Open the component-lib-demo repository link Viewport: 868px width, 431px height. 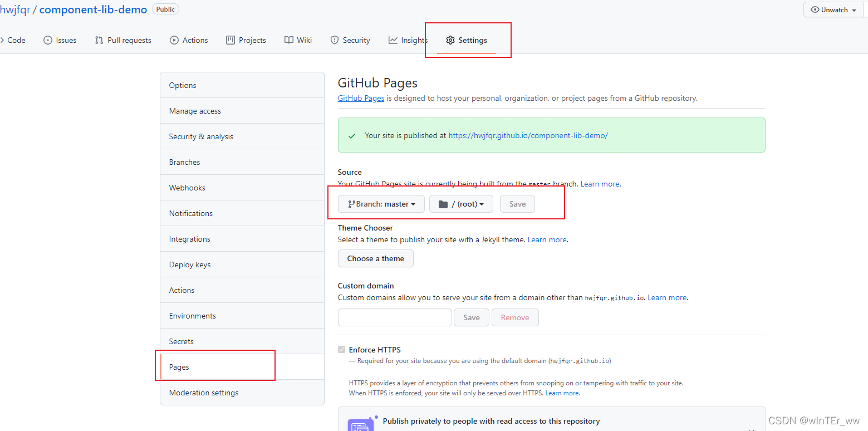[94, 9]
